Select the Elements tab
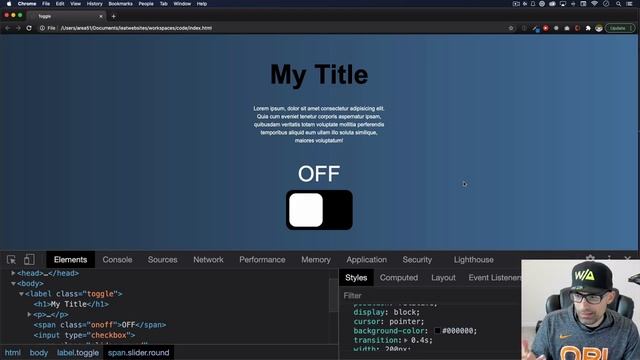 [71, 260]
